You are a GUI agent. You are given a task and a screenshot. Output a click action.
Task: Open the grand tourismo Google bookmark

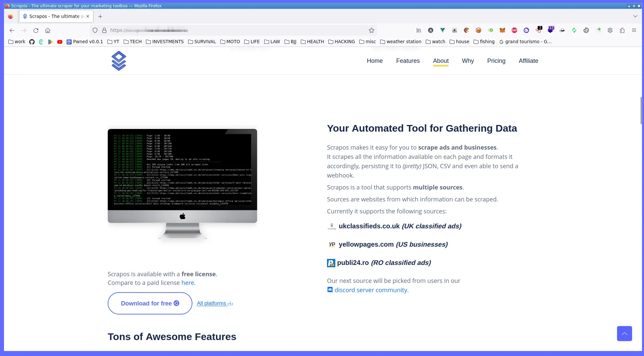(525, 42)
